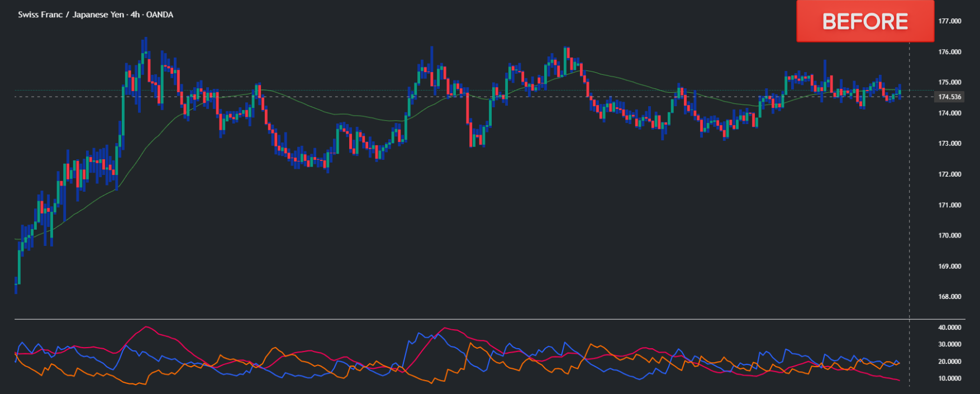Click the first green candle near 168.000

[19, 267]
